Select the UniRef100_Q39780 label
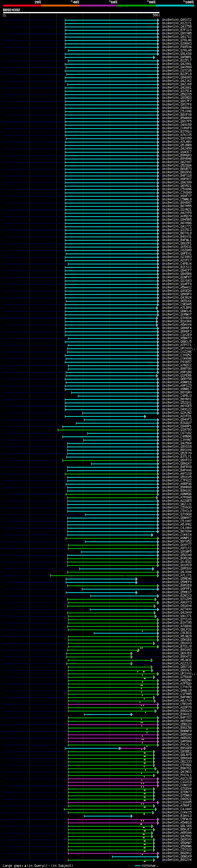This screenshot has height=868, width=197. (x=176, y=430)
